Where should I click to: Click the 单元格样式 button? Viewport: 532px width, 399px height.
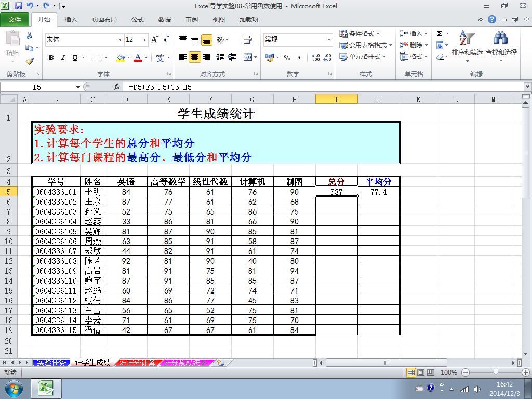363,56
